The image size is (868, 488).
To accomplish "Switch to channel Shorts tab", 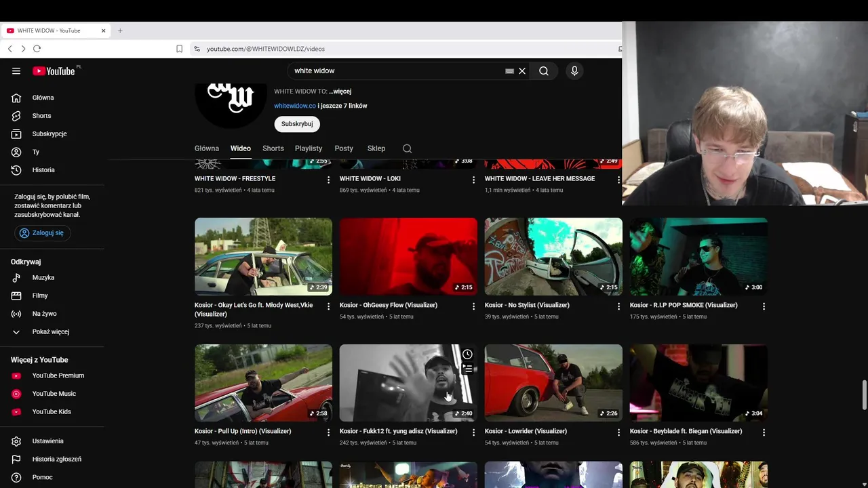I will point(273,148).
